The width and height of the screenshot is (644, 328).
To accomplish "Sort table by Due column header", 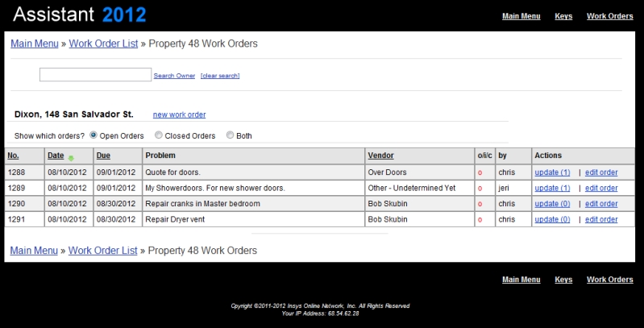I will [102, 156].
